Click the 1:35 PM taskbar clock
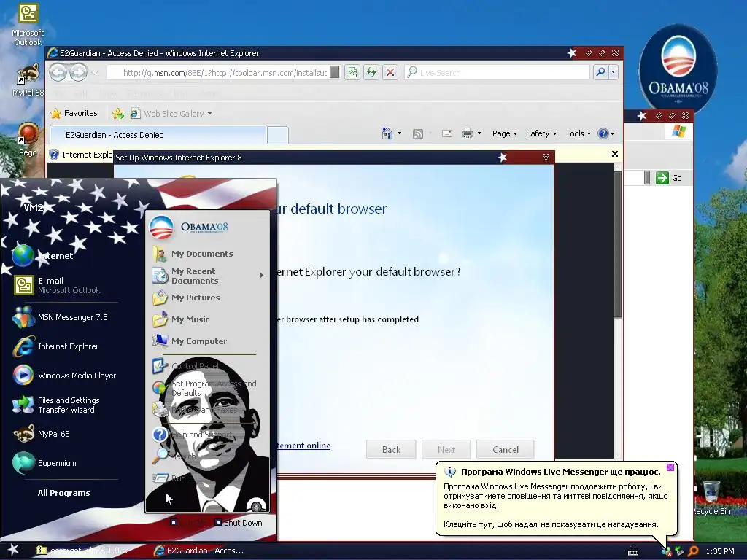 click(720, 551)
